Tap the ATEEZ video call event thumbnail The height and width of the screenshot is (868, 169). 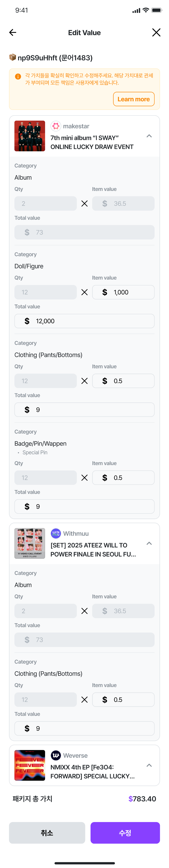[x=30, y=544]
